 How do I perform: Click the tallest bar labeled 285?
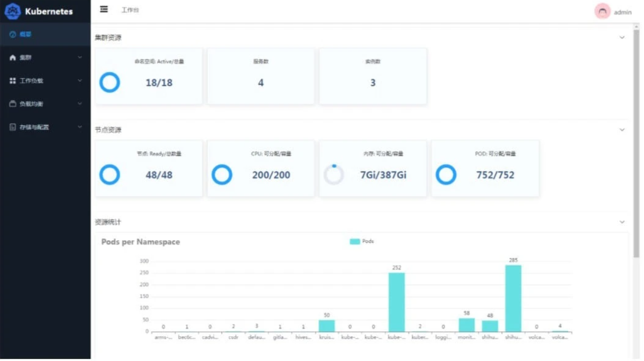513,298
